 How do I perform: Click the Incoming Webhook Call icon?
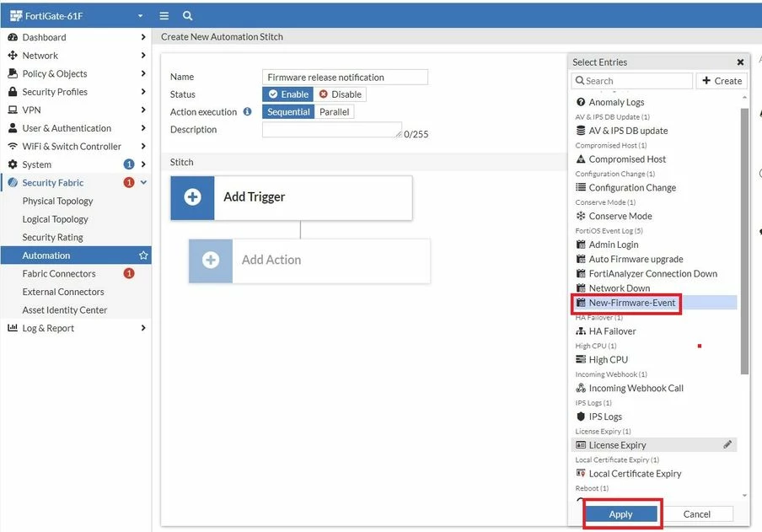click(x=581, y=388)
